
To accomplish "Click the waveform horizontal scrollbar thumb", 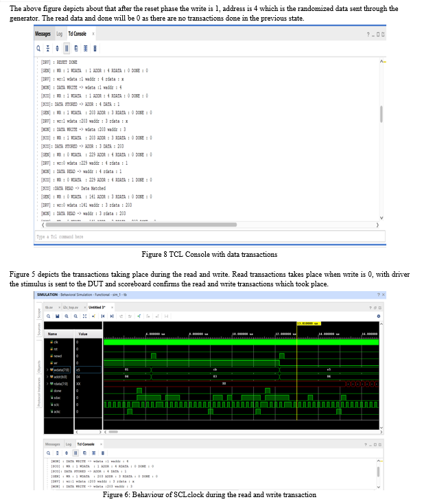I will click(x=113, y=432).
